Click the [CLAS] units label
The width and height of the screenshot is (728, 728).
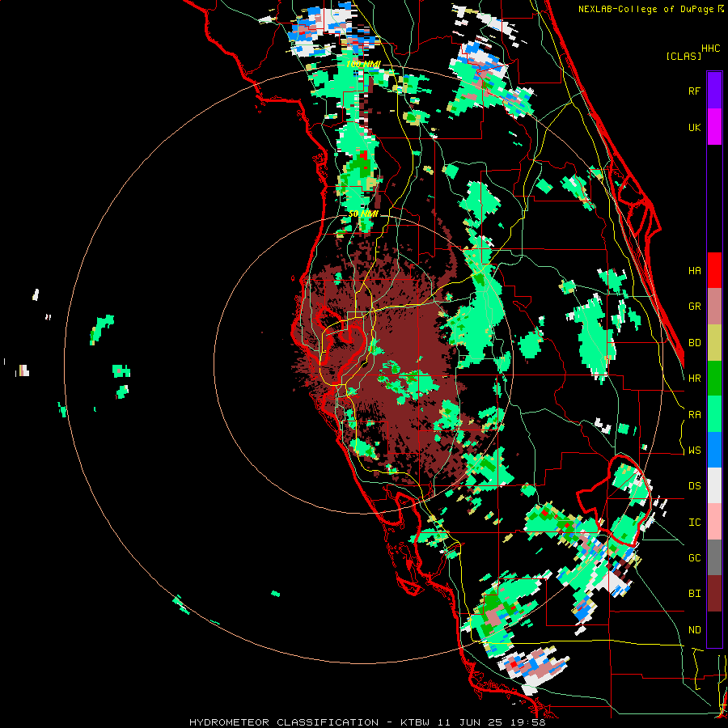coord(684,57)
